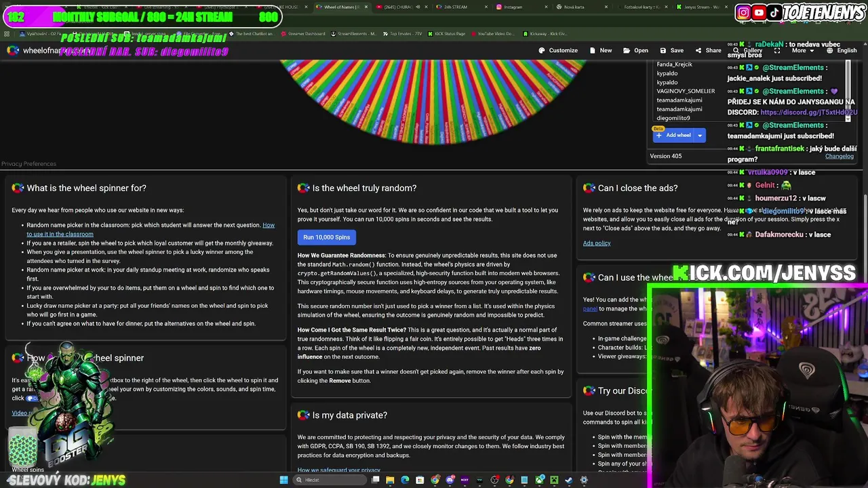
Task: Select entry VAGINOVY_SOMELIER in the list
Action: (686, 91)
